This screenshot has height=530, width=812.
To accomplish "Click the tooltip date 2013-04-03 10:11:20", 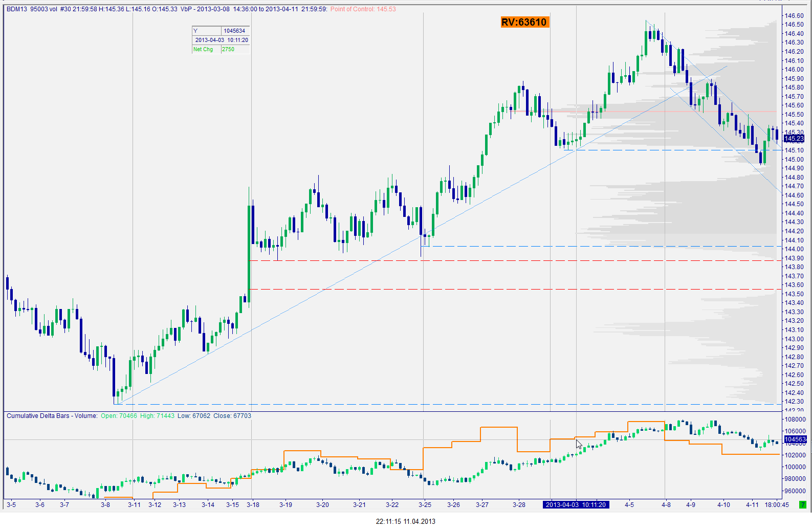I will (222, 40).
